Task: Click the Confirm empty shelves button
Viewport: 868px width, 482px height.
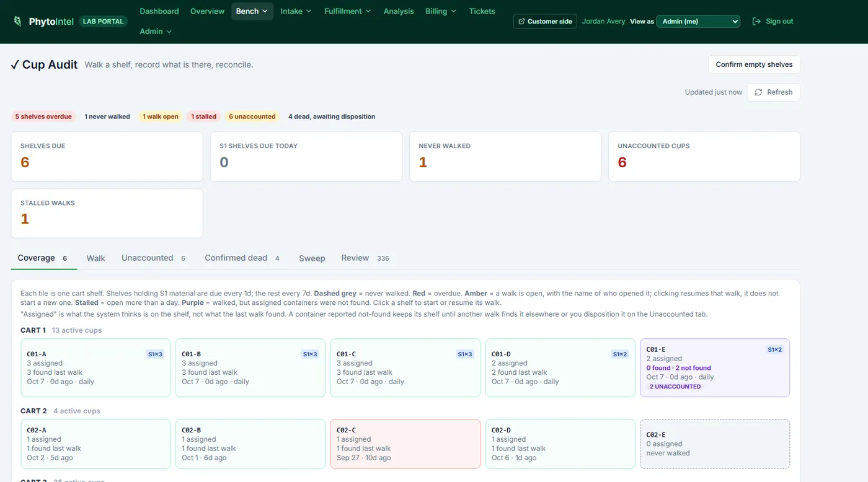Action: [x=754, y=64]
